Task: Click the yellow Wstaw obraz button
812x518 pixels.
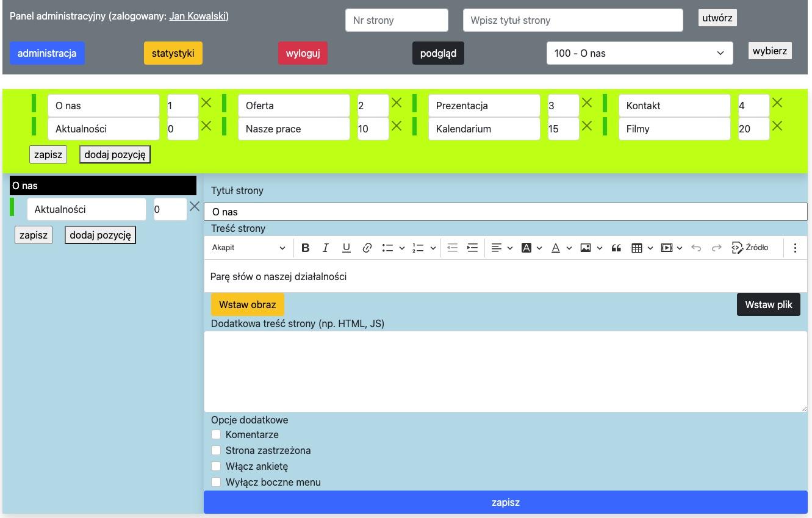Action: tap(248, 304)
